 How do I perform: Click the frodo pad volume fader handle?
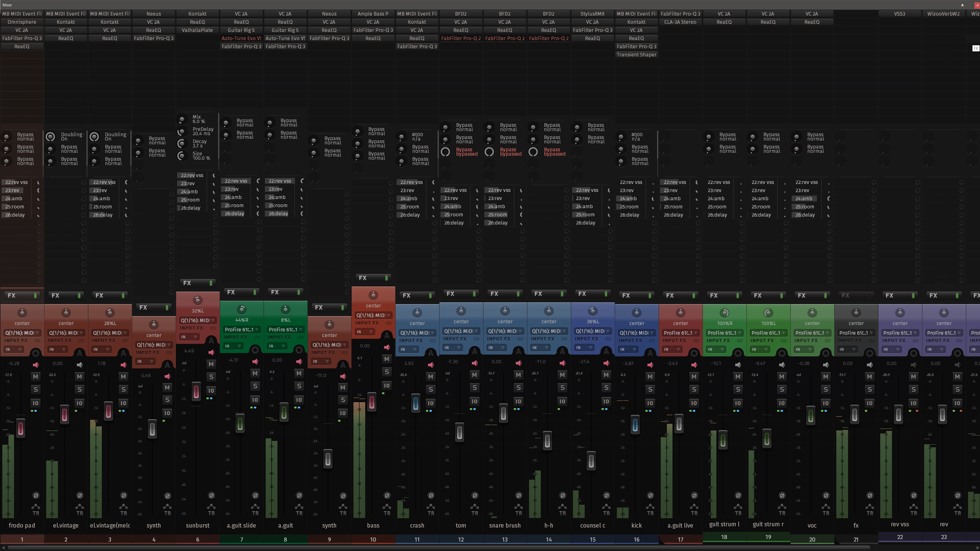tap(21, 428)
